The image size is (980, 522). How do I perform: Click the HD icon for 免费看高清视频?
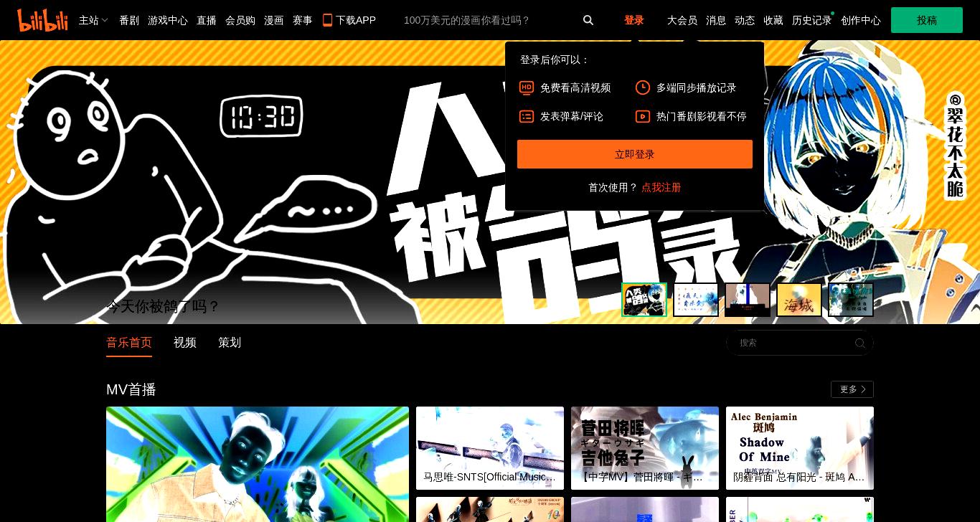tap(527, 87)
